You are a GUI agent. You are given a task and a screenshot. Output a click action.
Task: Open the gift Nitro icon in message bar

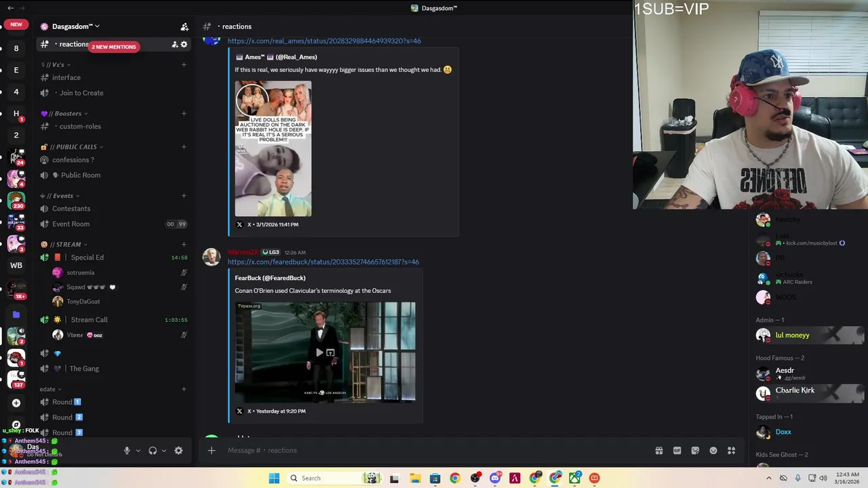click(658, 451)
